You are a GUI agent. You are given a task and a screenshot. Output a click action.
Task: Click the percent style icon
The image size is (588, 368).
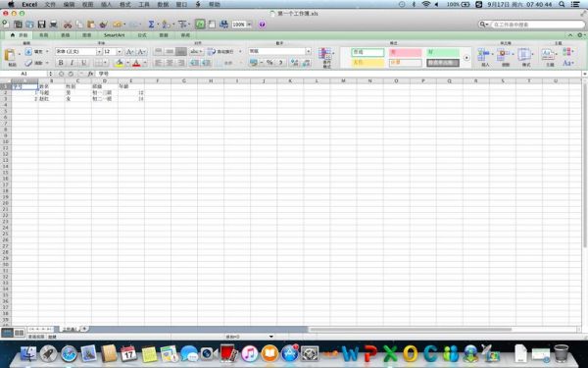[269, 63]
